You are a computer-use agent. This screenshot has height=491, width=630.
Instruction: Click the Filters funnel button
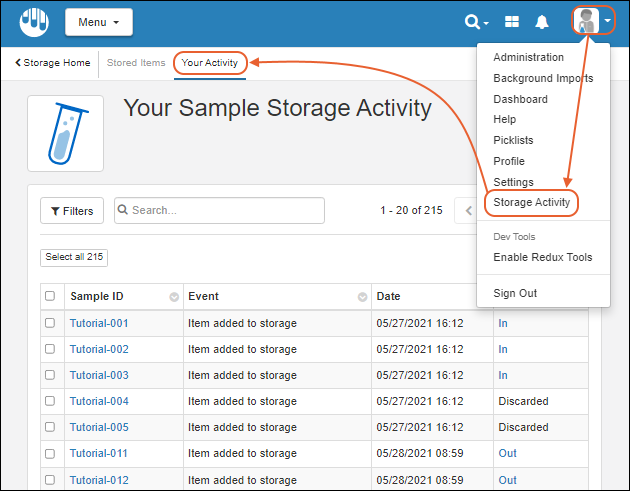[71, 211]
